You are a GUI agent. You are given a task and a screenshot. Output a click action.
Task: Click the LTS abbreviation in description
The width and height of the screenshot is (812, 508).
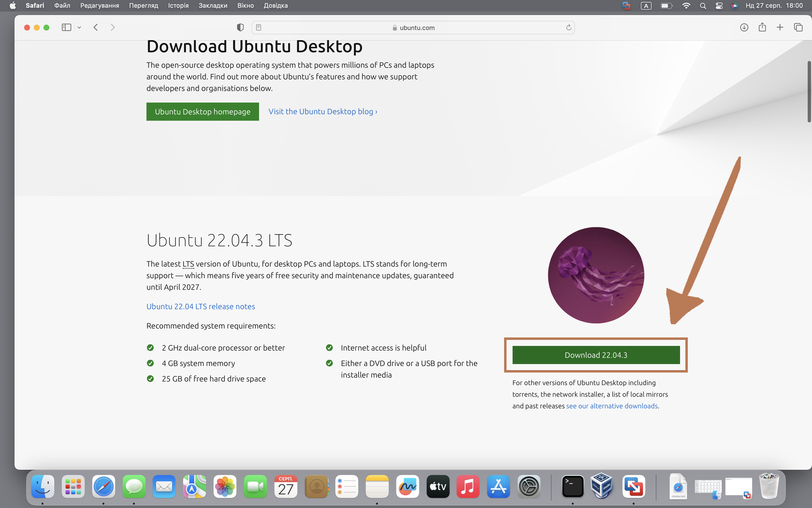(188, 264)
